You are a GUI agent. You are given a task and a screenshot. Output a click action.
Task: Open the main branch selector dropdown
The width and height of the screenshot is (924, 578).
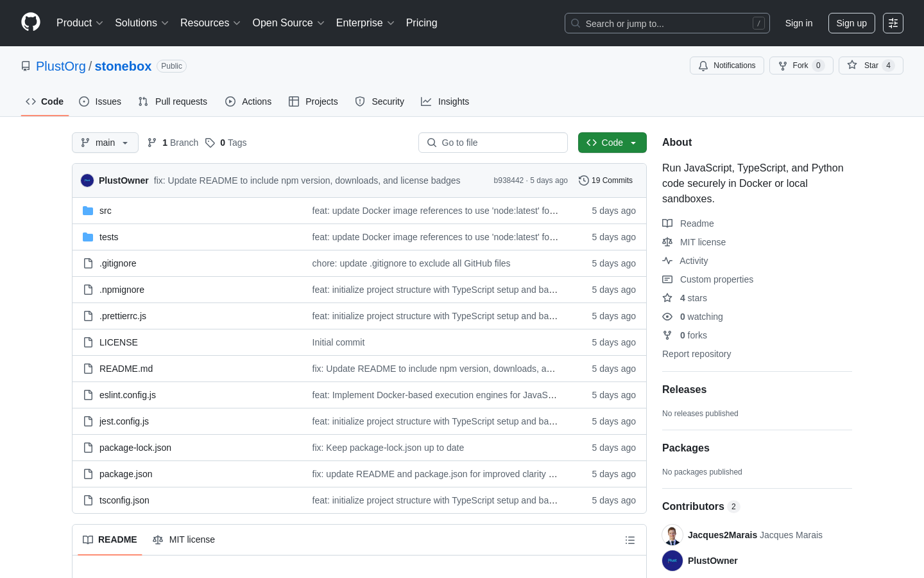[x=105, y=143]
